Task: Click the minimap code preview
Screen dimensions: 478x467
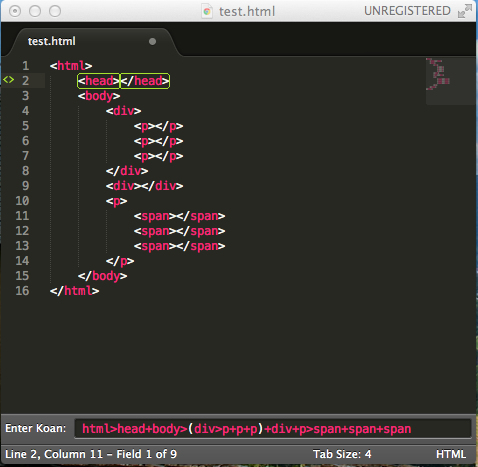Action: pyautogui.click(x=438, y=75)
